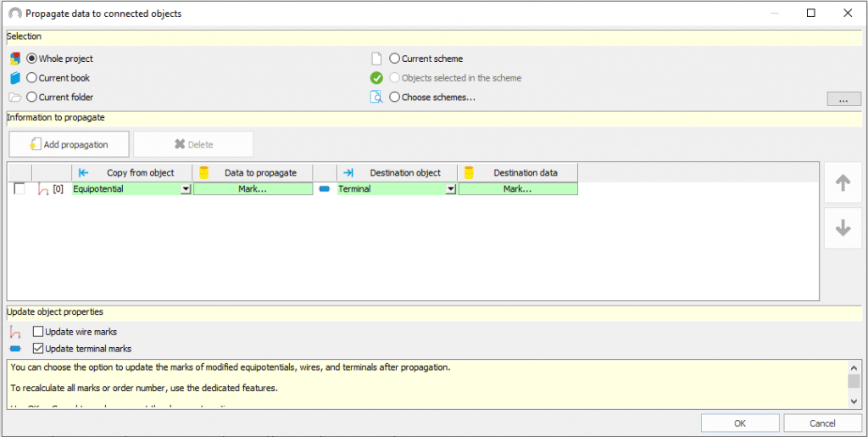This screenshot has height=437, width=868.
Task: Open the Equipotential source object dropdown
Action: (186, 190)
